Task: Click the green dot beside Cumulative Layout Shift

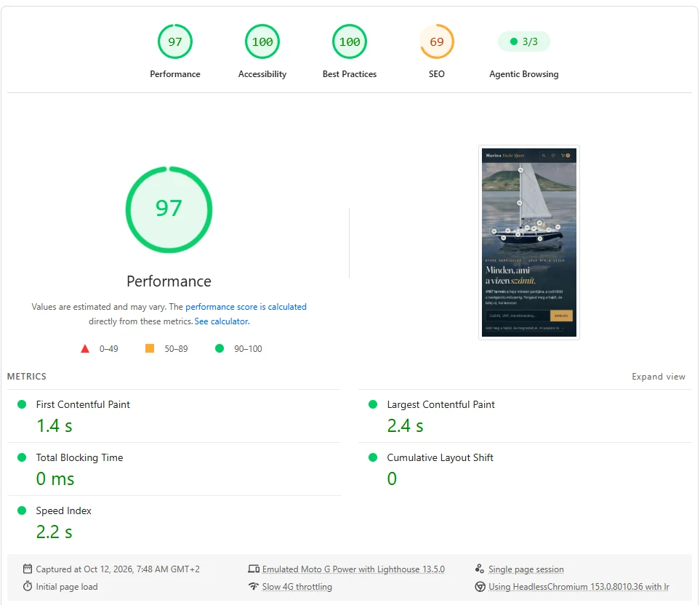Action: 373,457
